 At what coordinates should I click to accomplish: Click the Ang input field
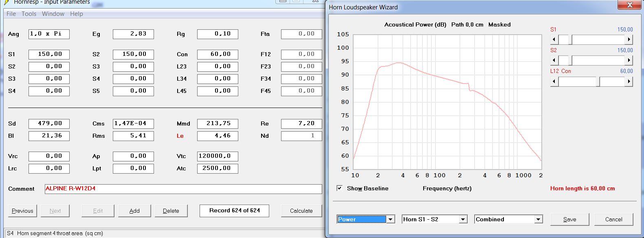pyautogui.click(x=49, y=34)
